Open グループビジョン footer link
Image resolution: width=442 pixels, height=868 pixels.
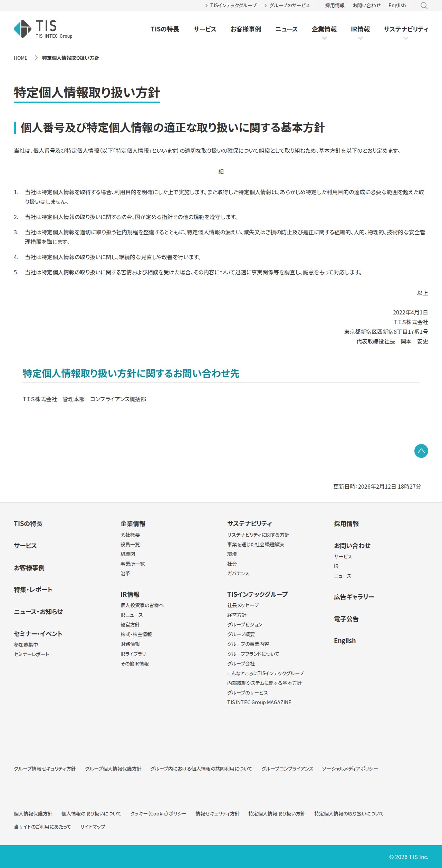(245, 625)
